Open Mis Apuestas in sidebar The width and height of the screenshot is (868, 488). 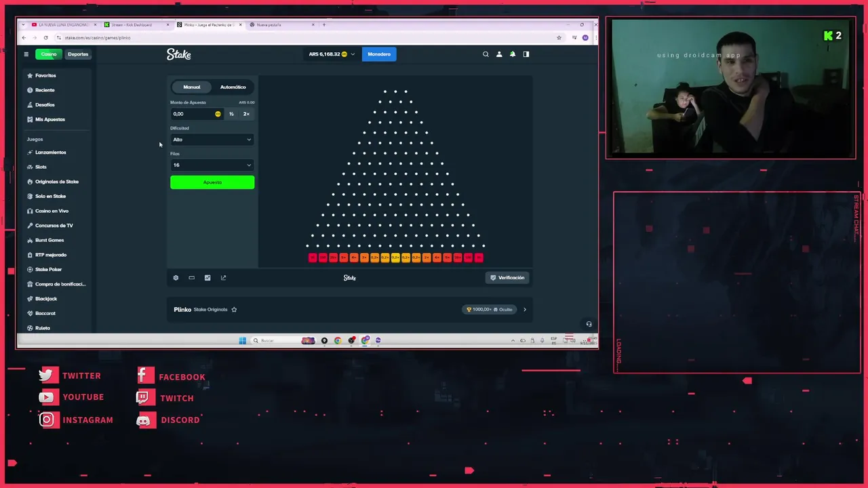50,119
